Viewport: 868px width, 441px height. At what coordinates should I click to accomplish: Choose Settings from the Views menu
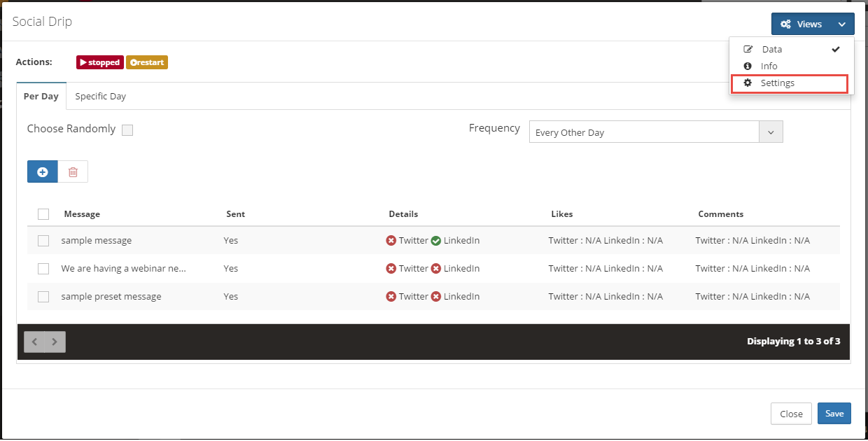[777, 83]
